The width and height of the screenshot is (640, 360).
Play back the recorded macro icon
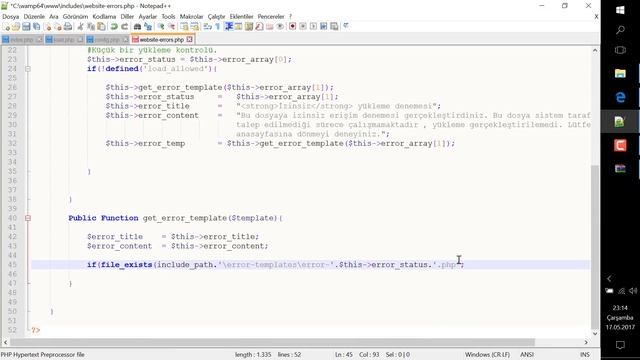tap(313, 27)
